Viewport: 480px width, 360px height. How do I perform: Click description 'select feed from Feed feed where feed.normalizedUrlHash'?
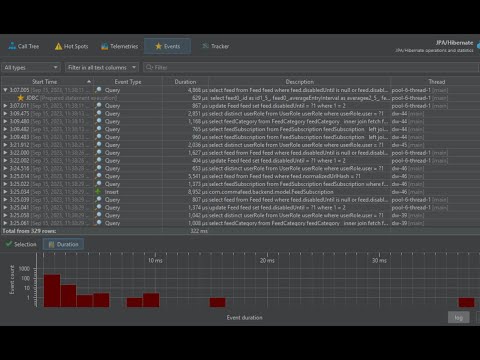click(285, 176)
